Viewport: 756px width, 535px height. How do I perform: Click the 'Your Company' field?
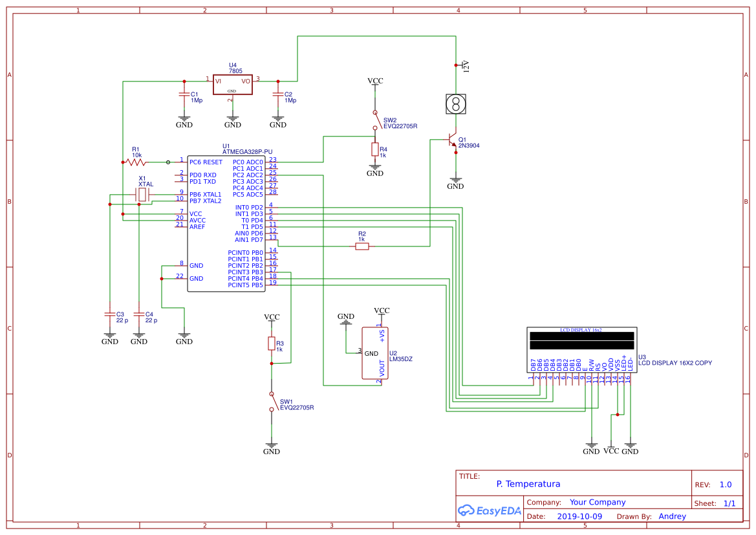click(598, 502)
